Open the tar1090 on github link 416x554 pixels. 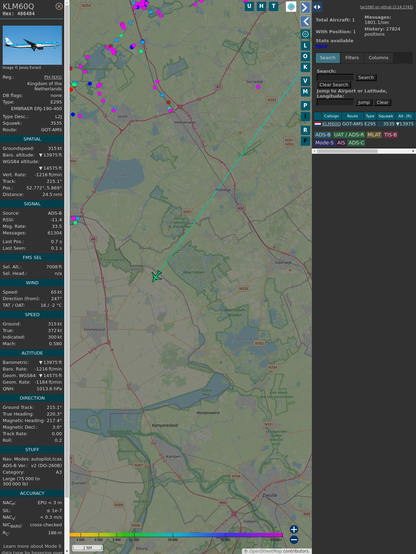[x=386, y=7]
